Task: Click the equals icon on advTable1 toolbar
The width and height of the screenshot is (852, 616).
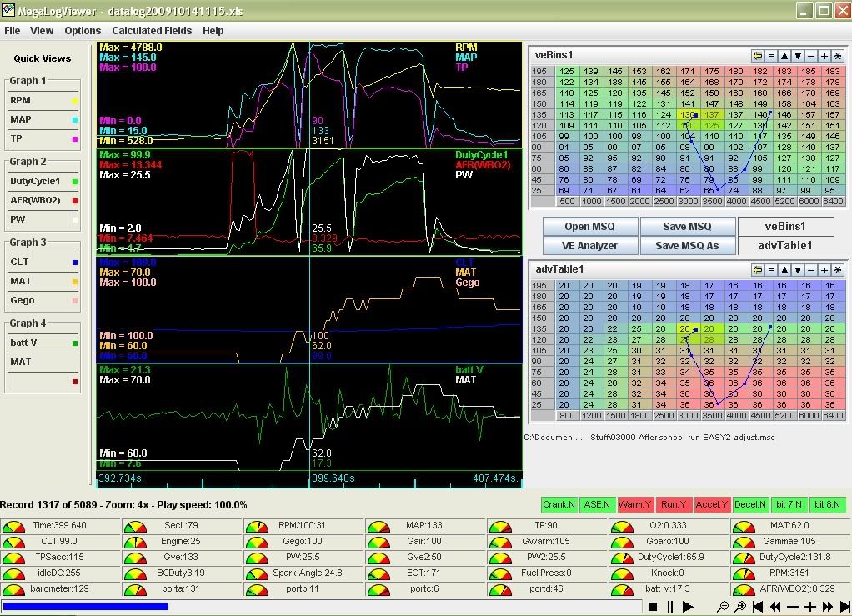Action: [x=771, y=269]
